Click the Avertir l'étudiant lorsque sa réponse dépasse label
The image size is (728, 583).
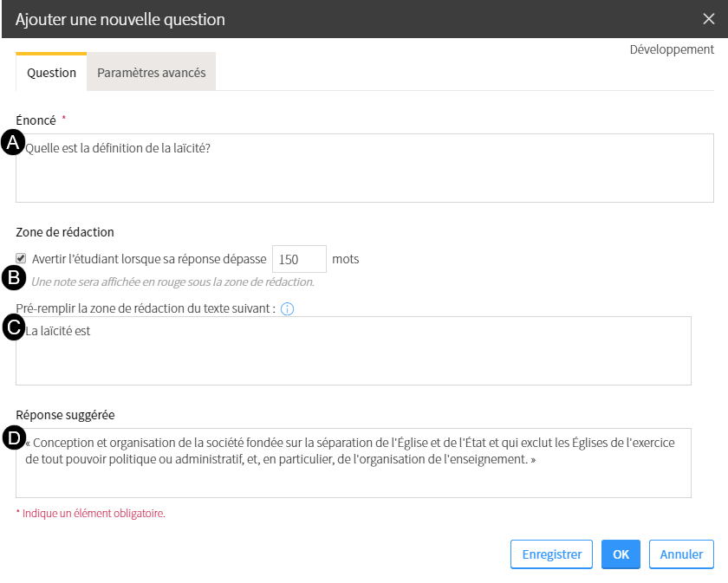(x=149, y=259)
